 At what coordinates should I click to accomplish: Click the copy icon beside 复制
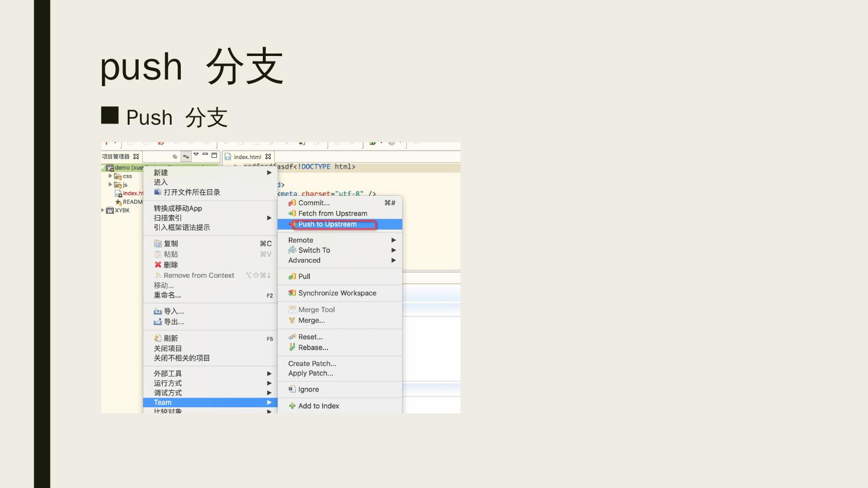[x=158, y=244]
